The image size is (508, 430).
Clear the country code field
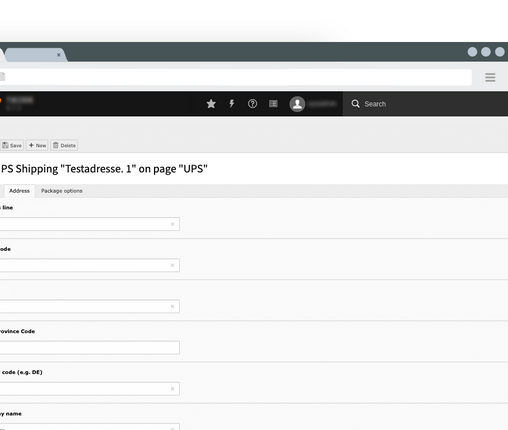[172, 389]
